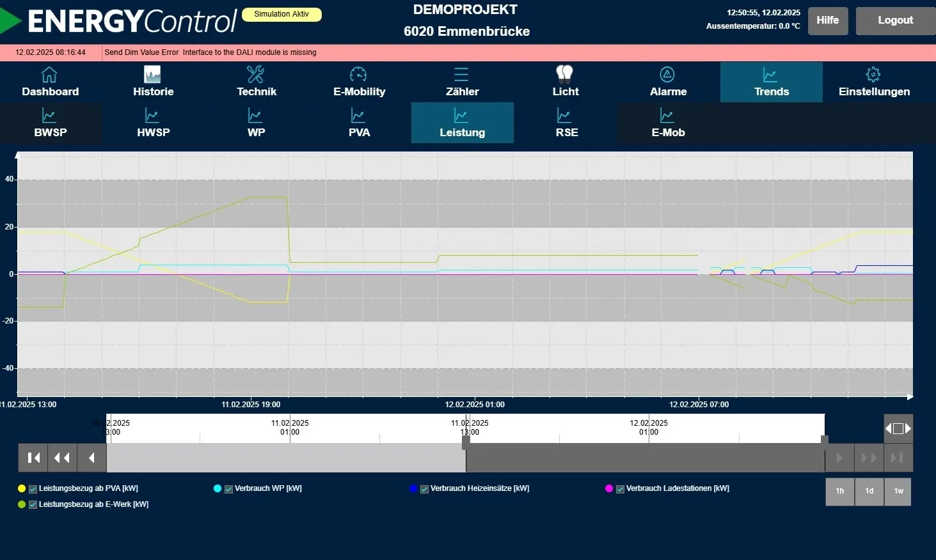Set the time range to 1w
Screen dimensions: 936x560
(898, 492)
